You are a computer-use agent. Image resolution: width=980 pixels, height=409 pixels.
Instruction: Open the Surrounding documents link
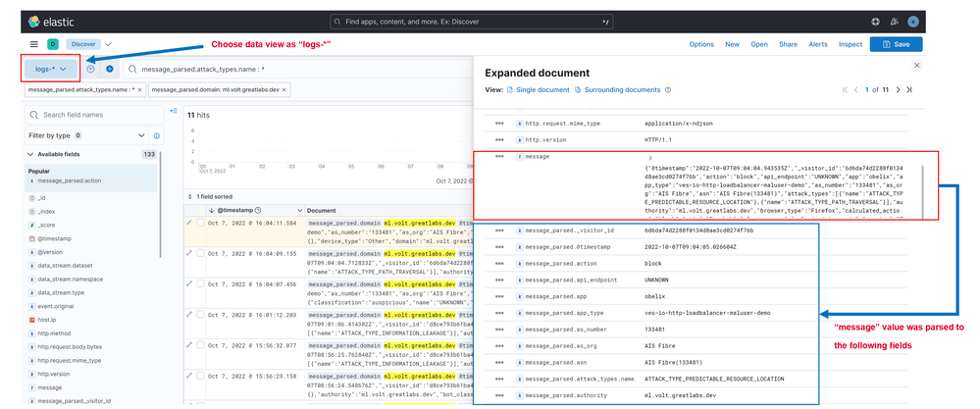coord(622,90)
